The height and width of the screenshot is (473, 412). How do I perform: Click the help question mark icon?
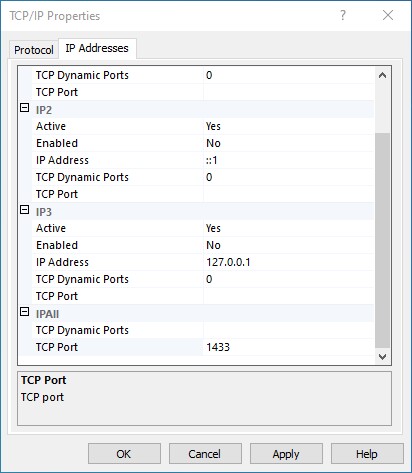coord(343,15)
